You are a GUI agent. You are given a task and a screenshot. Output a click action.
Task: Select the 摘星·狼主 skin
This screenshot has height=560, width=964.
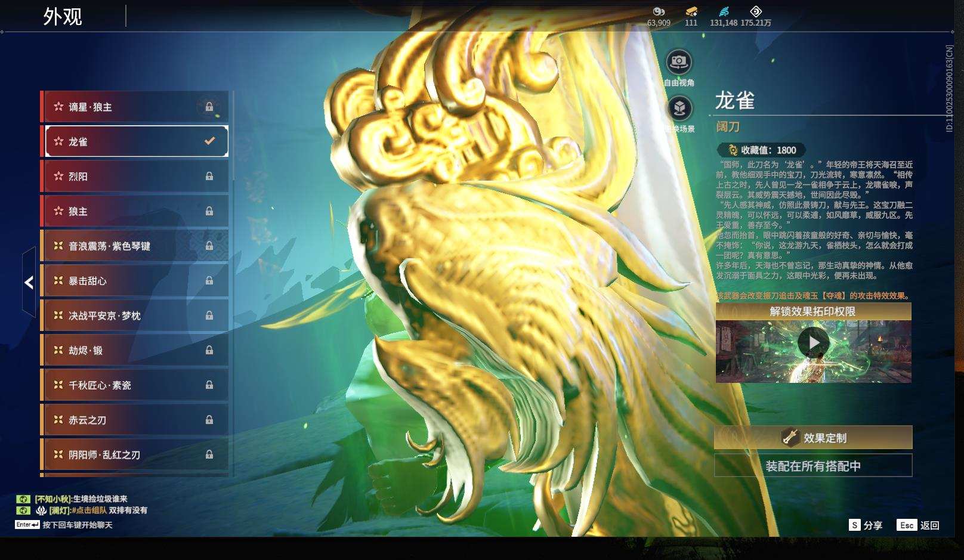135,107
